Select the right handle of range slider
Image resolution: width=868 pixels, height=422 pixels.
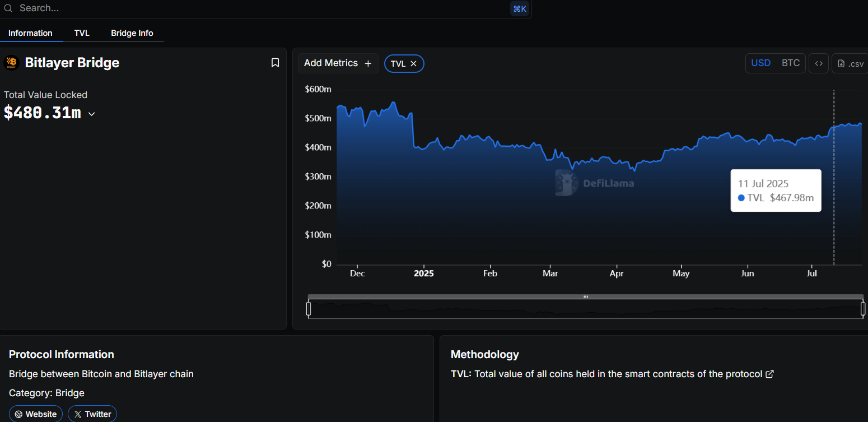coord(863,308)
